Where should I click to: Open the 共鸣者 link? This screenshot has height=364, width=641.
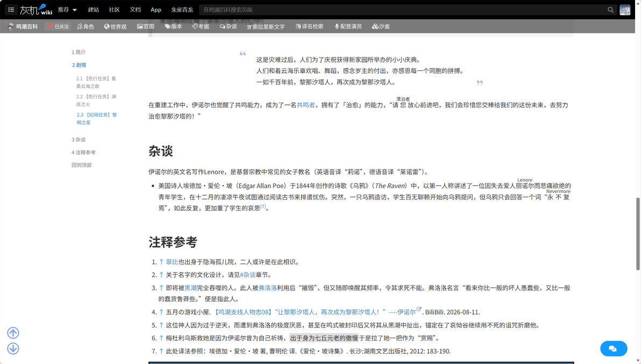coord(306,105)
